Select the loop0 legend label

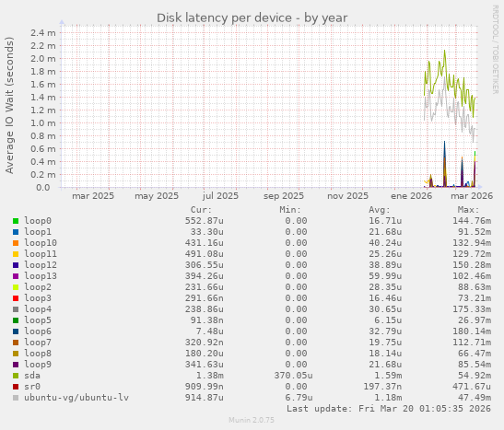38,221
